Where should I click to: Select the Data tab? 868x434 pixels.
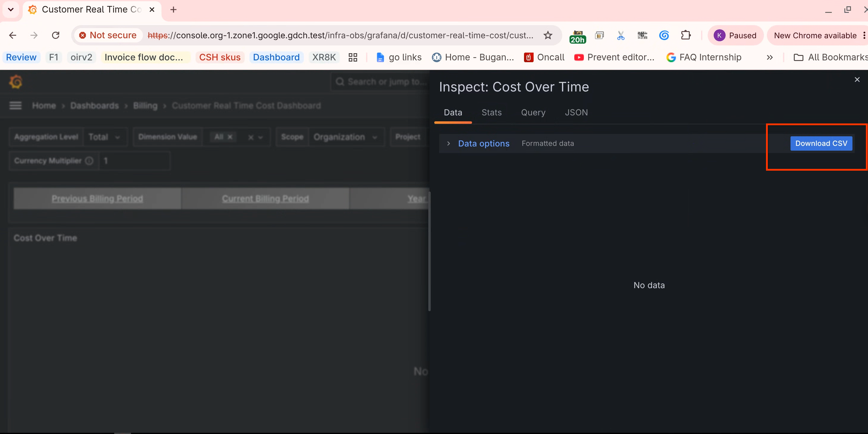(x=453, y=112)
